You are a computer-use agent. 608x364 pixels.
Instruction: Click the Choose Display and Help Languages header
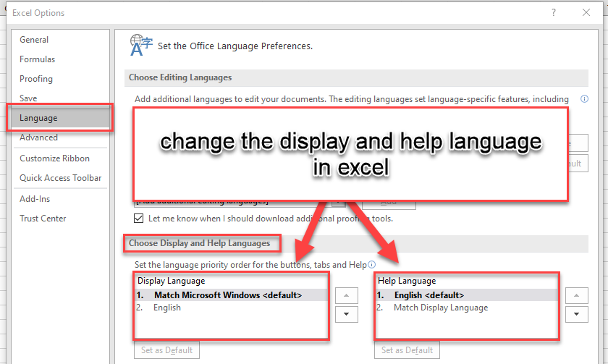[x=199, y=243]
